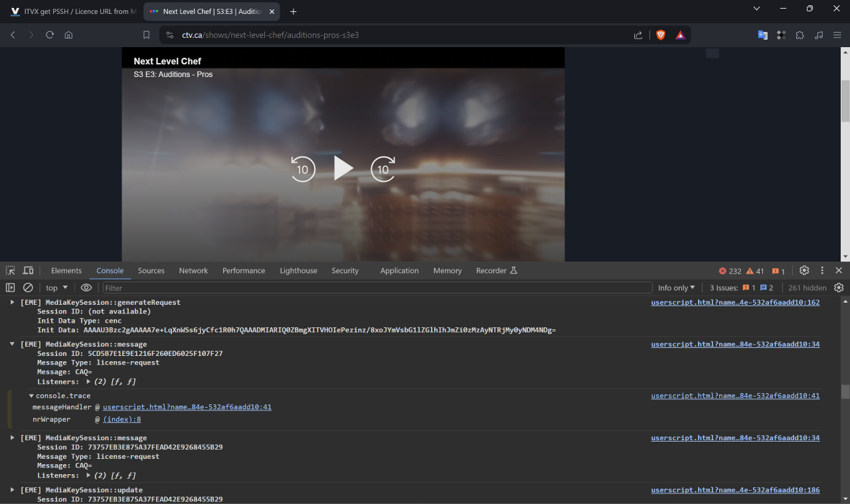Open the Info only log level dropdown

click(677, 288)
